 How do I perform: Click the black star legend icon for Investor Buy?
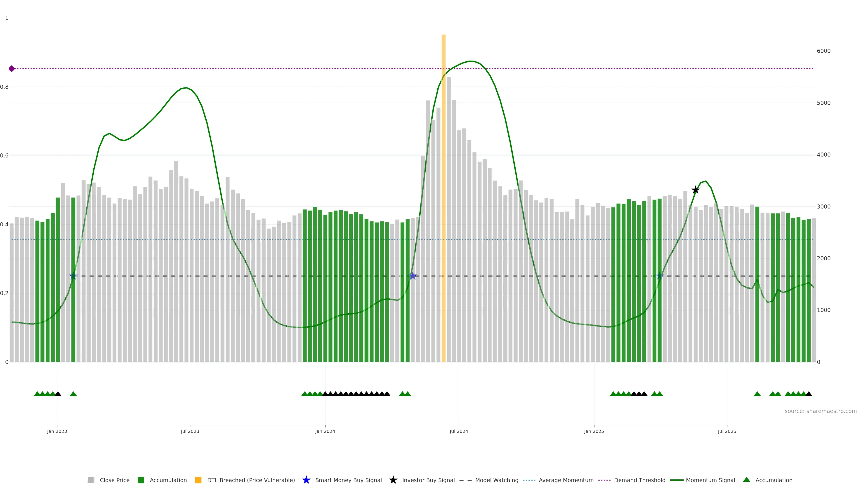393,480
